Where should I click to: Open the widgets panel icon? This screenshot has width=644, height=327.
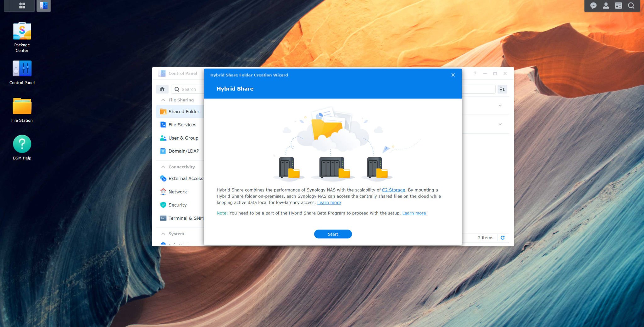point(619,5)
